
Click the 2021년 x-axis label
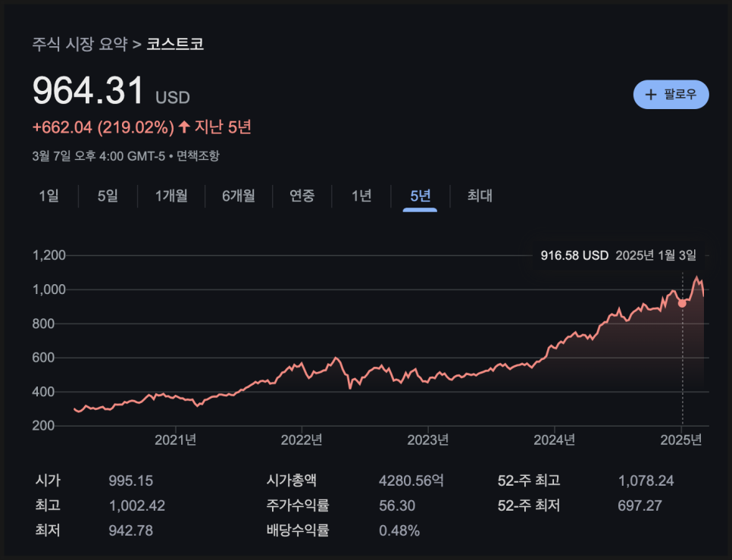(x=176, y=440)
